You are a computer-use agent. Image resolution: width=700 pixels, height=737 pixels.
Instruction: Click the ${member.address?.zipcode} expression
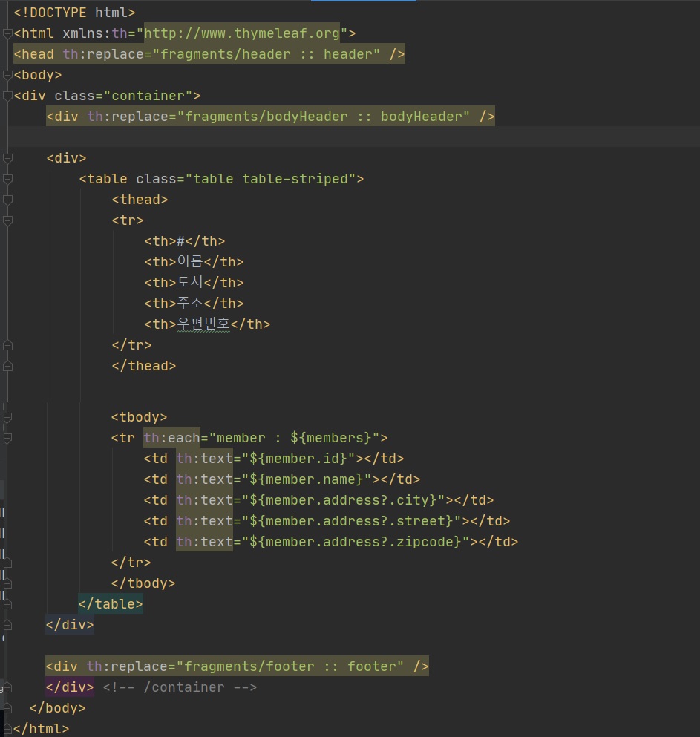tap(356, 542)
